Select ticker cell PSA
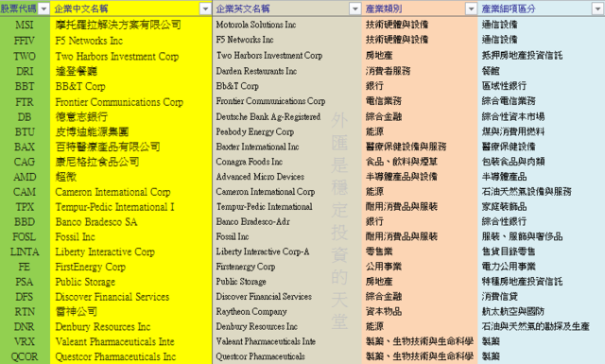This screenshot has width=605, height=364. click(x=25, y=282)
